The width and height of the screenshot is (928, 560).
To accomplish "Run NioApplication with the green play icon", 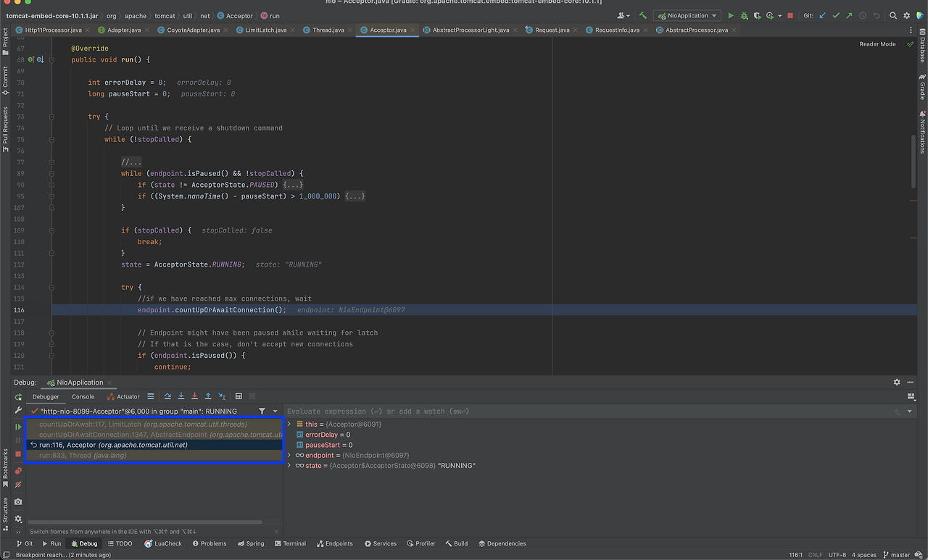I will pyautogui.click(x=731, y=15).
